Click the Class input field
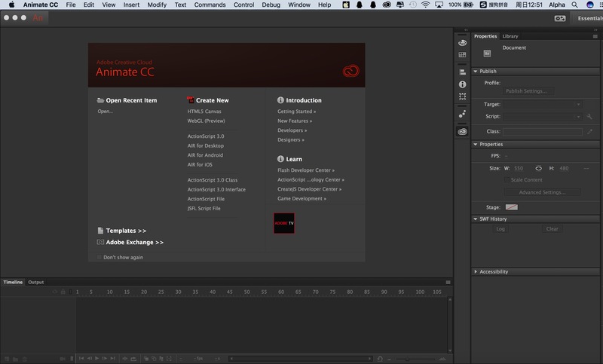 543,131
